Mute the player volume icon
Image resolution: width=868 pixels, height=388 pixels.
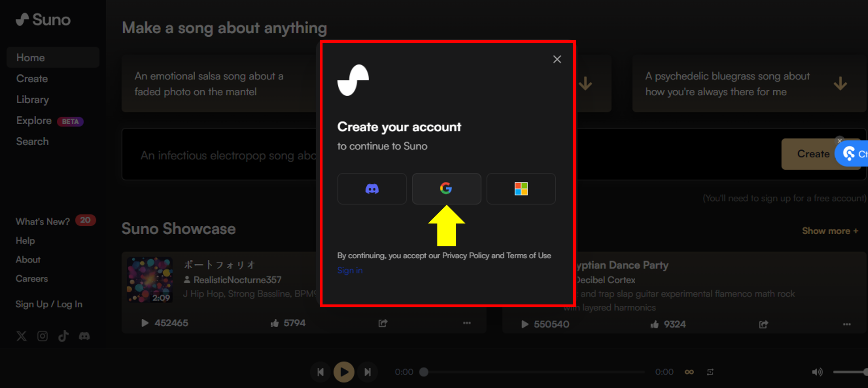tap(817, 372)
